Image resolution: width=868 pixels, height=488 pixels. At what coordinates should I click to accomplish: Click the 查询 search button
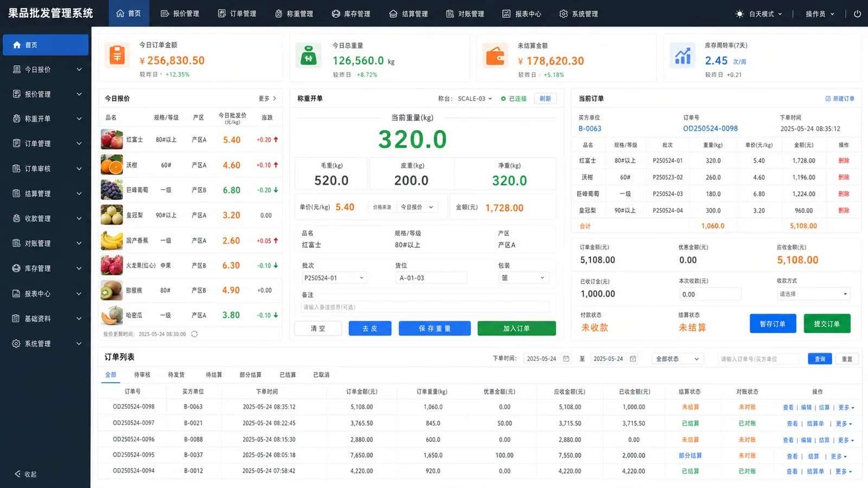tap(820, 359)
